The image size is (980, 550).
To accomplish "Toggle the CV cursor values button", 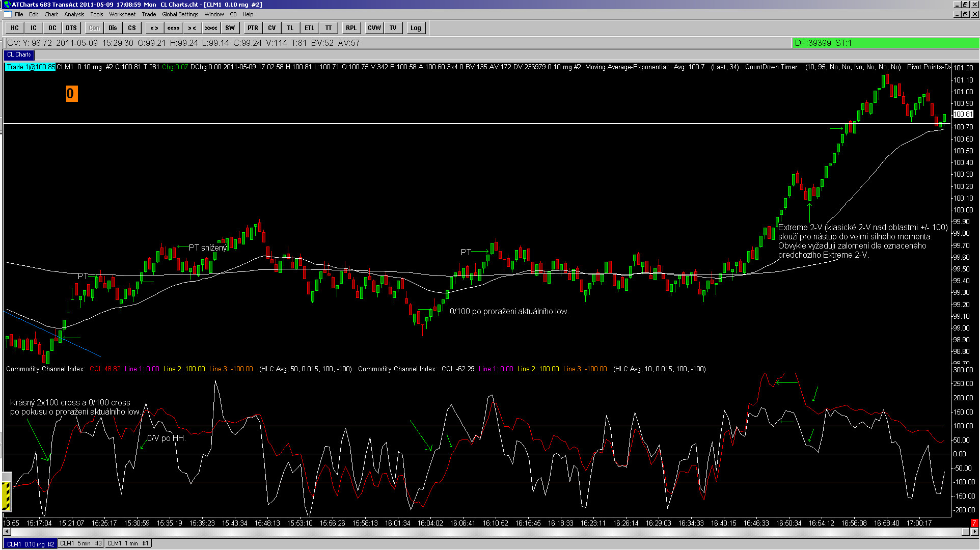I will pyautogui.click(x=272, y=28).
